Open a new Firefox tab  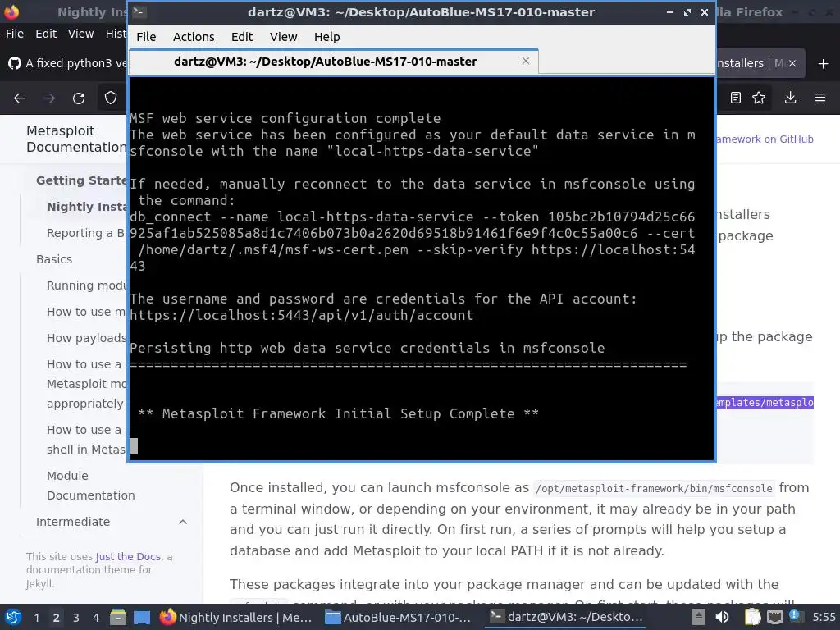pos(824,64)
